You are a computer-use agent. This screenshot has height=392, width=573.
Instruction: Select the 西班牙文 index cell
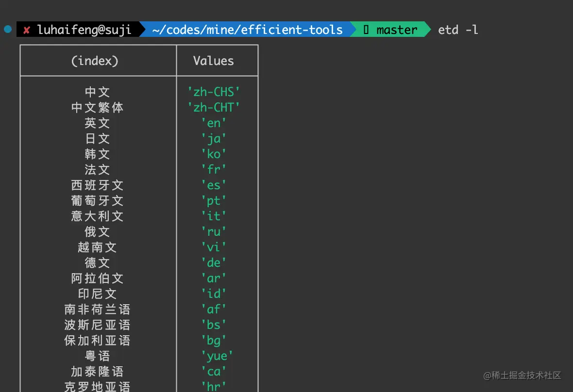pos(97,185)
